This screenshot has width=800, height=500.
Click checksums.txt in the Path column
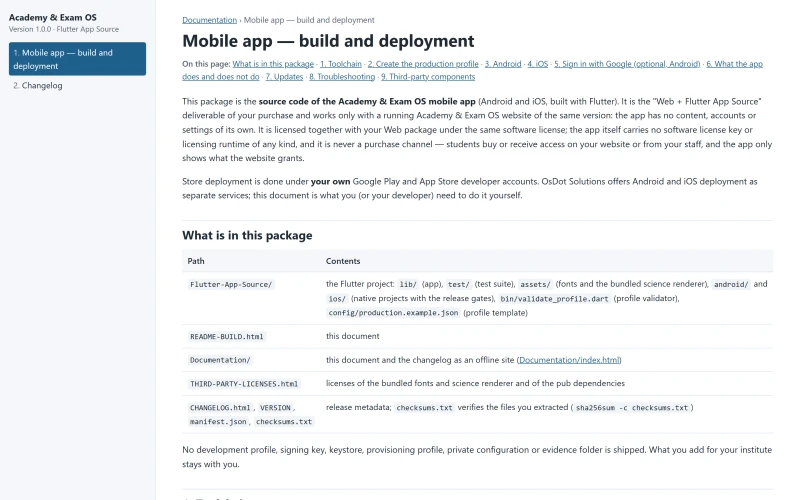284,421
